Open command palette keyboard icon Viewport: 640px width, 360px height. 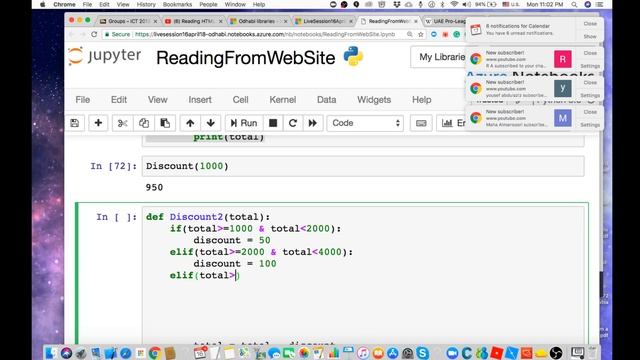[421, 123]
